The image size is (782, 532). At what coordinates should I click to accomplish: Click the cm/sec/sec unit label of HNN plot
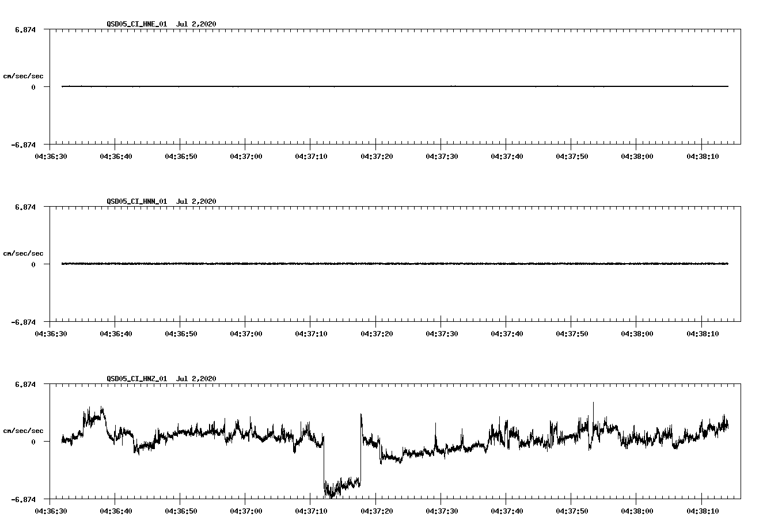[23, 253]
